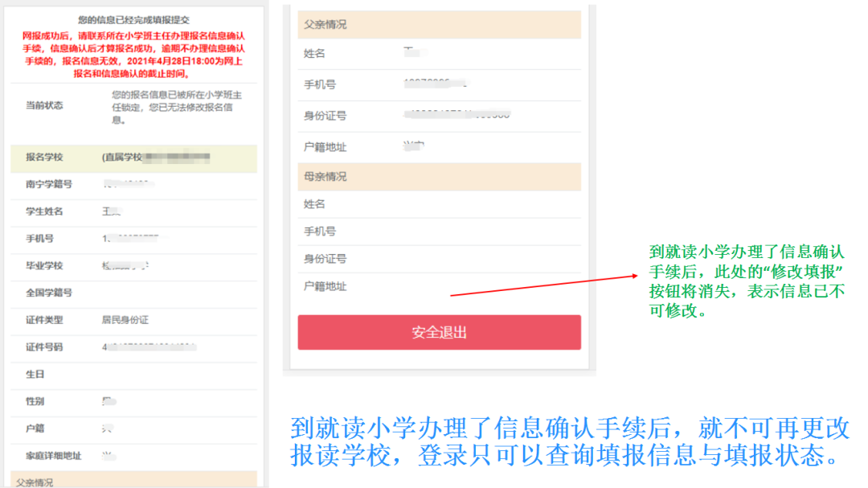Click the 南宁学籍号 field label
The width and height of the screenshot is (868, 488).
tap(49, 184)
